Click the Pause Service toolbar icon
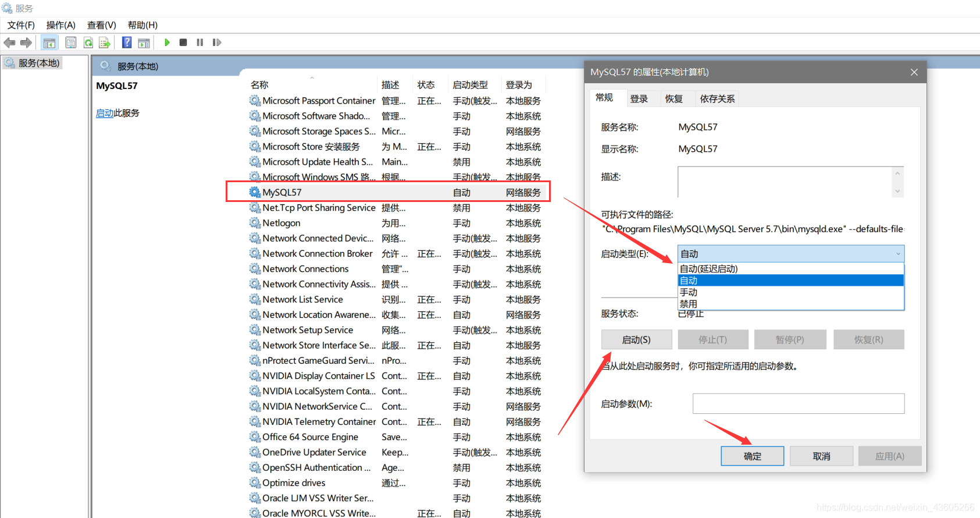The height and width of the screenshot is (518, 980). click(200, 42)
